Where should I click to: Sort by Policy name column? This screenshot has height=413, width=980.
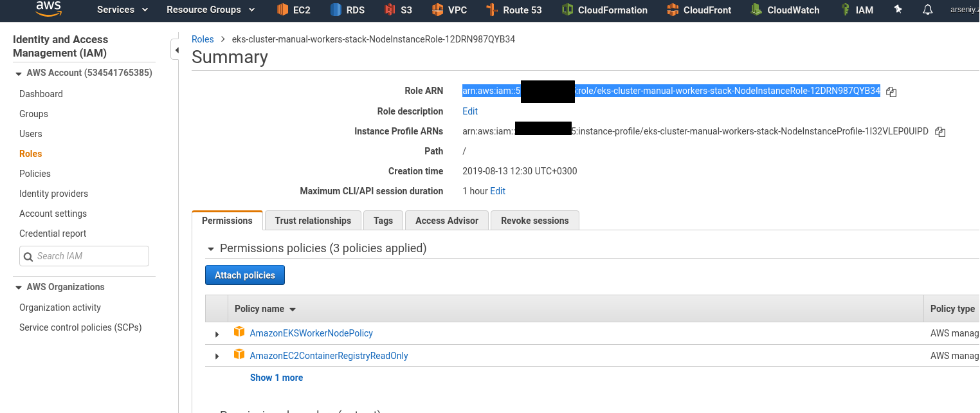[x=265, y=309]
